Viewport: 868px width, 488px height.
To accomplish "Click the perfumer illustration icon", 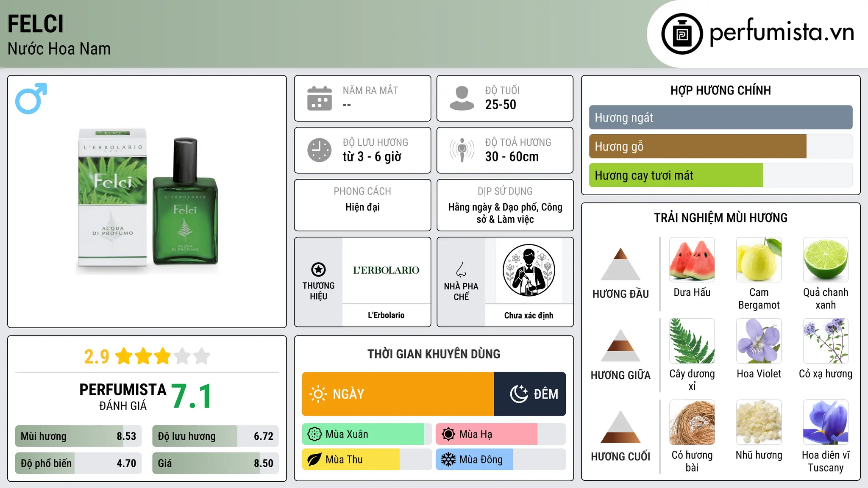I will point(529,270).
